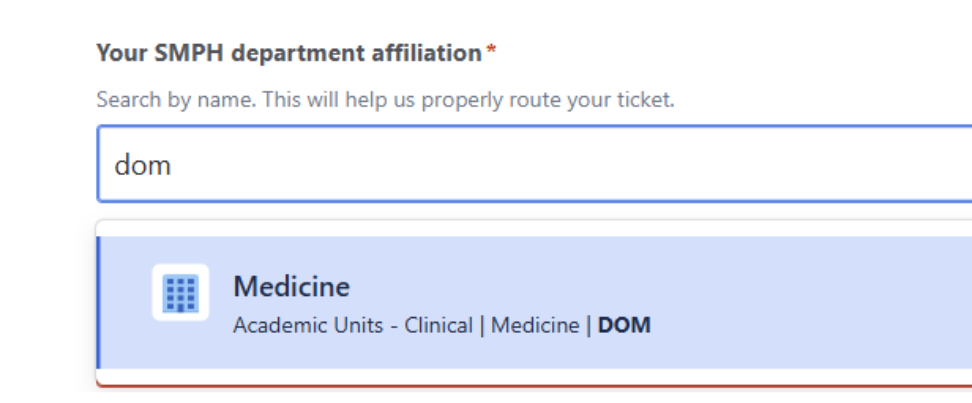
Task: Click the red required asterisk
Action: click(491, 53)
